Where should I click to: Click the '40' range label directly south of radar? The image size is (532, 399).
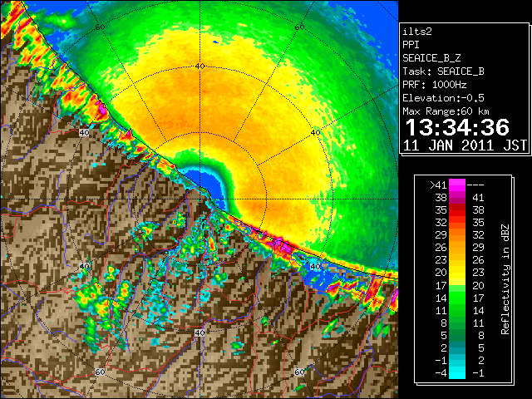(199, 332)
